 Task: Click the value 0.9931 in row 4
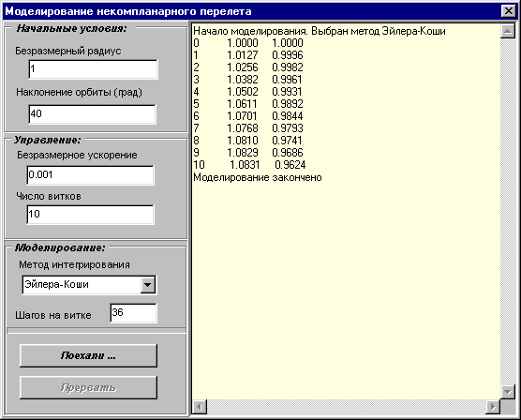tap(287, 92)
